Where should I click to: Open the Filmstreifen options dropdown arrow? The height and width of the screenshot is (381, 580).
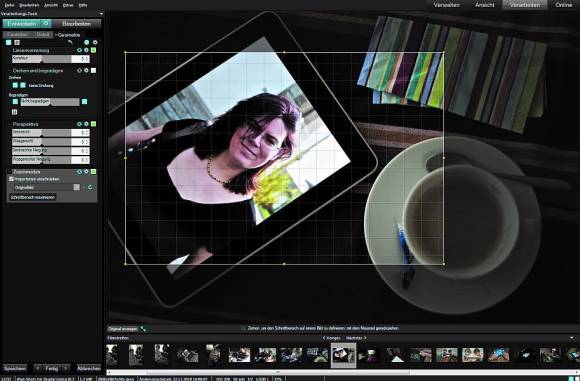click(572, 338)
